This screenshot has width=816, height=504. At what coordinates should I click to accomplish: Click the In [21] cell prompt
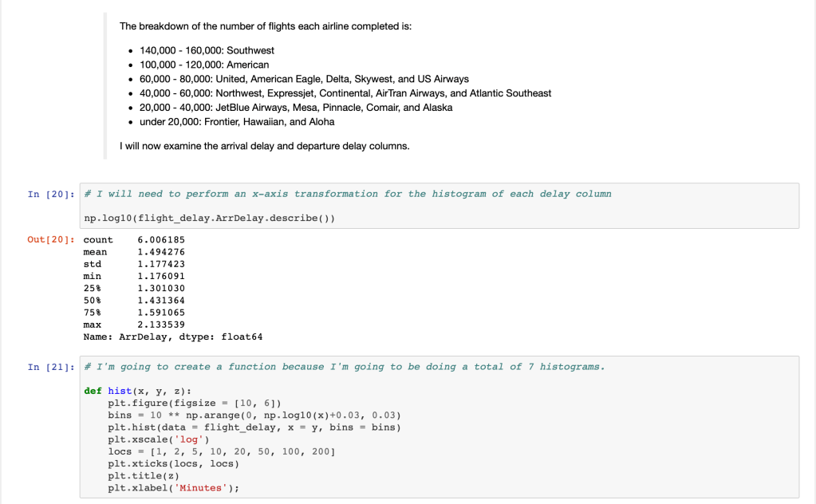pyautogui.click(x=49, y=367)
